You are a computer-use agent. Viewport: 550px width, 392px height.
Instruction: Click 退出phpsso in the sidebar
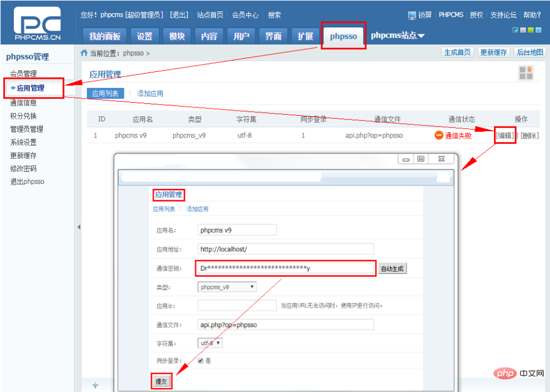click(x=27, y=181)
